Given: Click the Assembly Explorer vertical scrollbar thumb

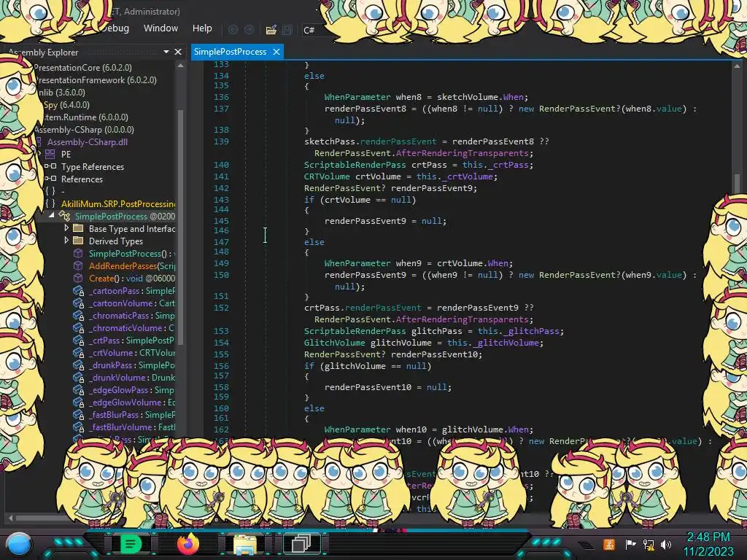Looking at the screenshot, I should 181,226.
